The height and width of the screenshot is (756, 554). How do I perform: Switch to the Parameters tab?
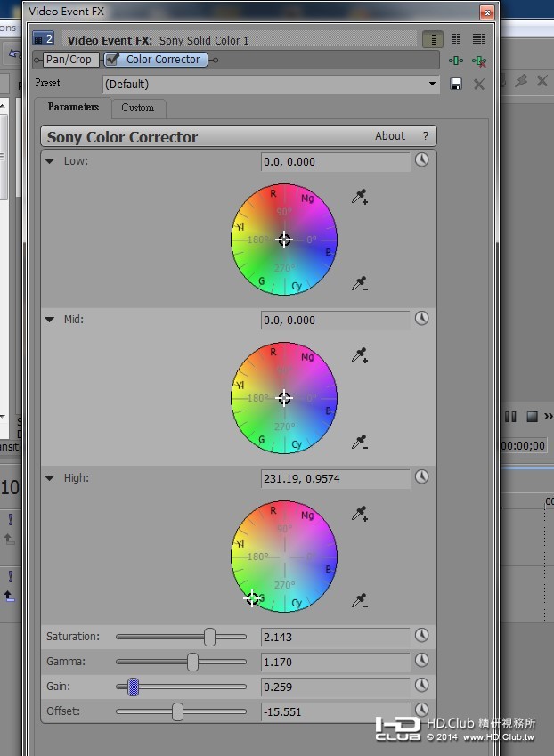coord(73,107)
